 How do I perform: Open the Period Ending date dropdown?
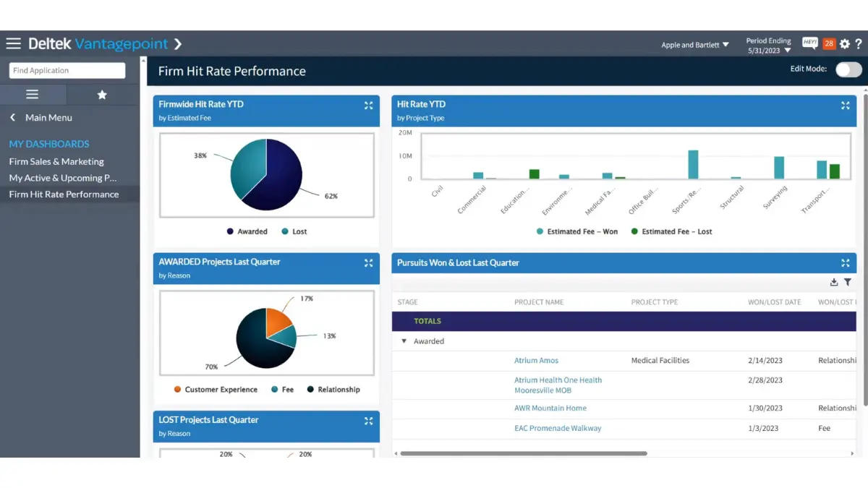click(768, 45)
